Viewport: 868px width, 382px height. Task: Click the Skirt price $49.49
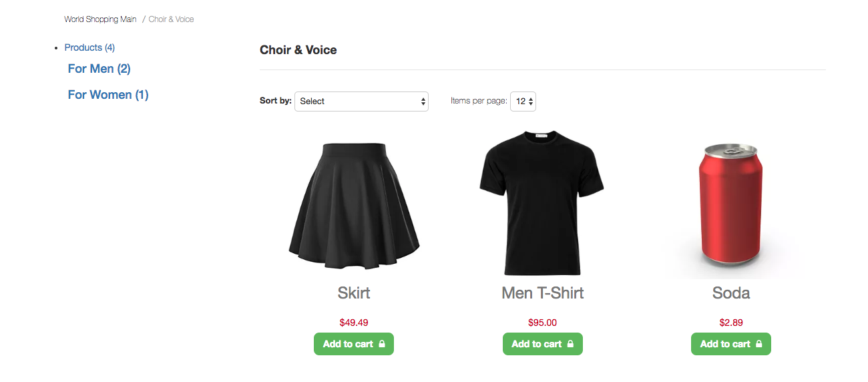(x=354, y=323)
